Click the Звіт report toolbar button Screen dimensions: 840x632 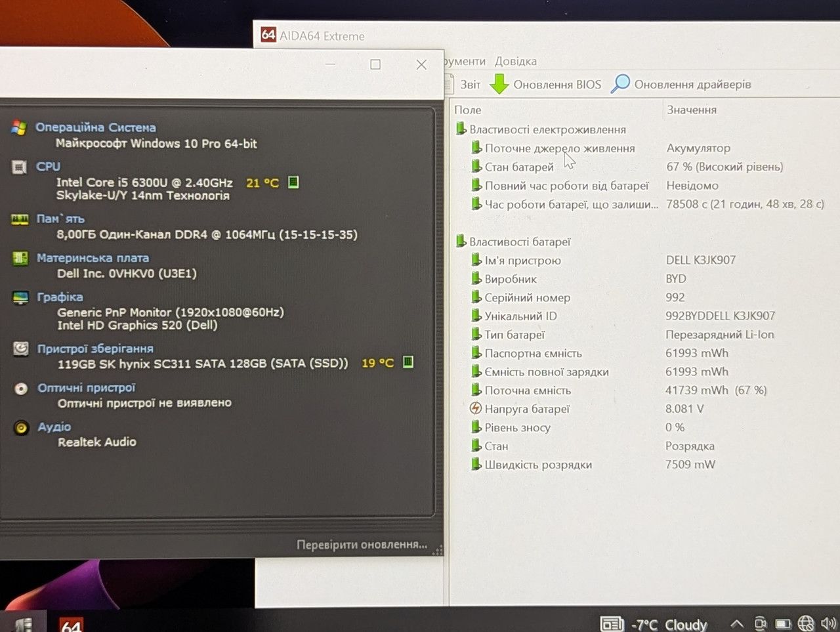click(x=463, y=84)
